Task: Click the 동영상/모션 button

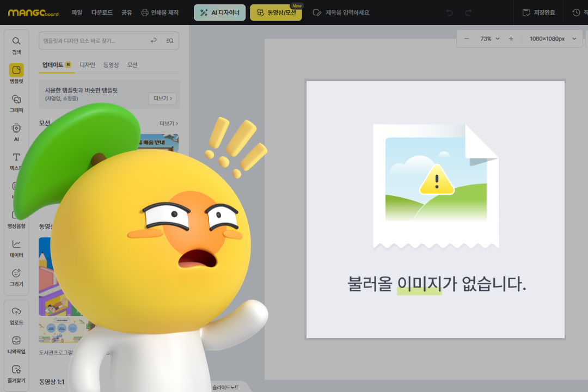Action: click(276, 13)
